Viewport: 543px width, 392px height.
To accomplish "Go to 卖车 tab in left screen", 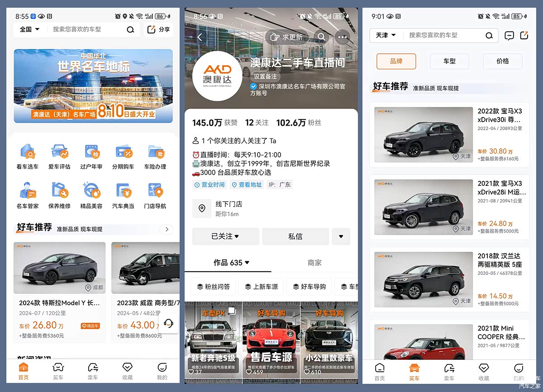I will click(x=93, y=371).
